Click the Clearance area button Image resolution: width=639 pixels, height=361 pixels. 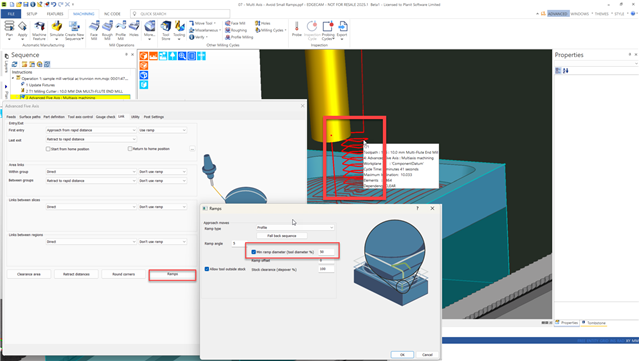pyautogui.click(x=29, y=274)
